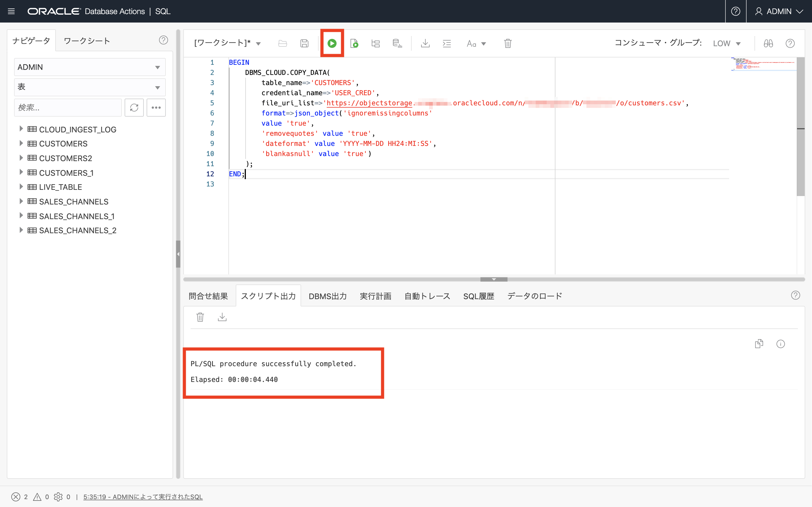Refresh the navigator object list
Viewport: 812px width, 507px height.
[134, 108]
